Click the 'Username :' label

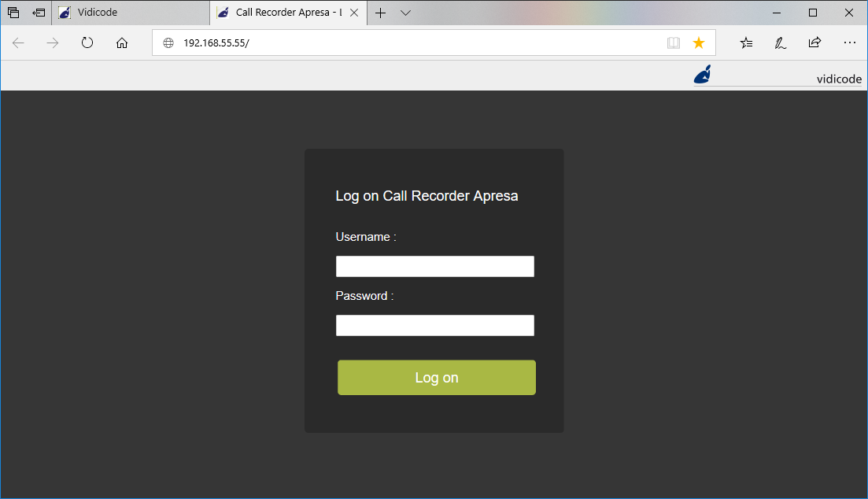coord(366,237)
